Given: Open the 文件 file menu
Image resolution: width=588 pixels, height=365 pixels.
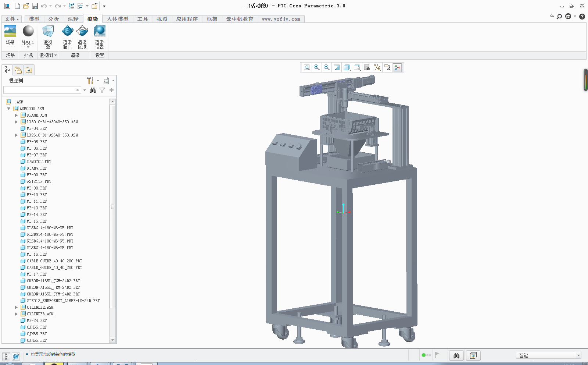Looking at the screenshot, I should click(12, 19).
